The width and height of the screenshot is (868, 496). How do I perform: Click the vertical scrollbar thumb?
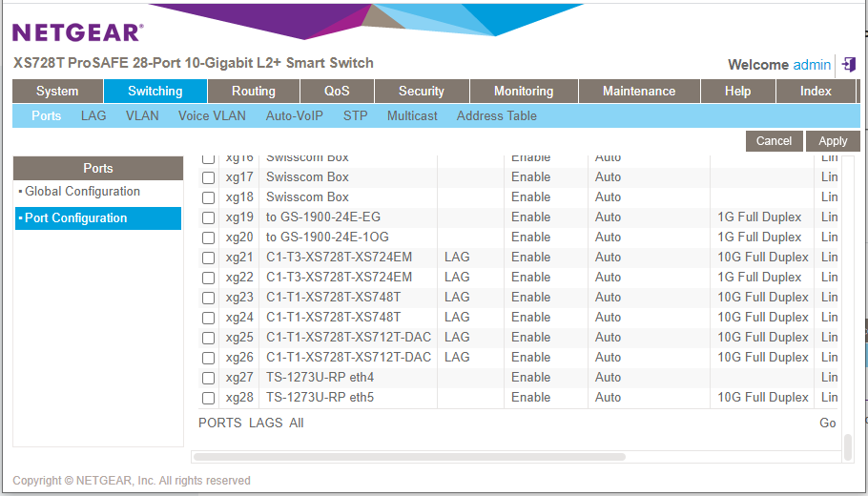tap(847, 446)
